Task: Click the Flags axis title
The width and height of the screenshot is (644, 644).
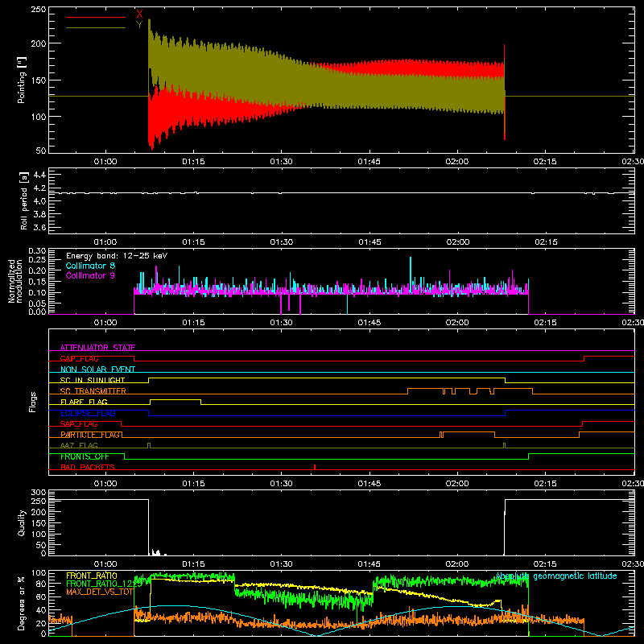Action: click(32, 402)
